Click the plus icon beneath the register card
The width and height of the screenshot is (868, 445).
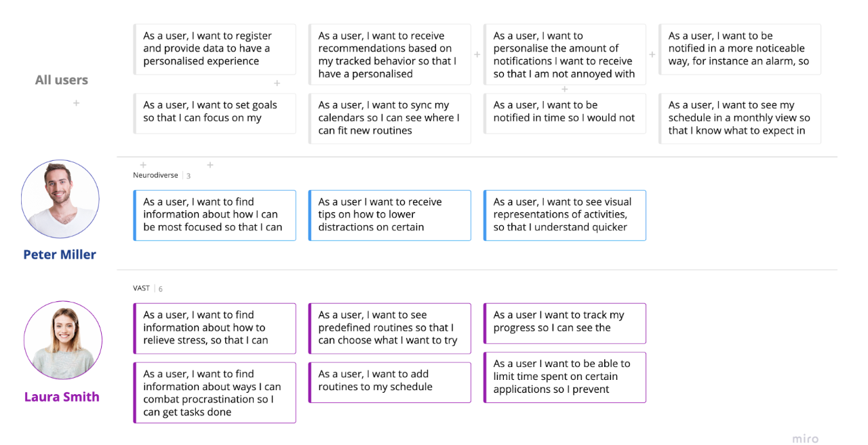(277, 83)
